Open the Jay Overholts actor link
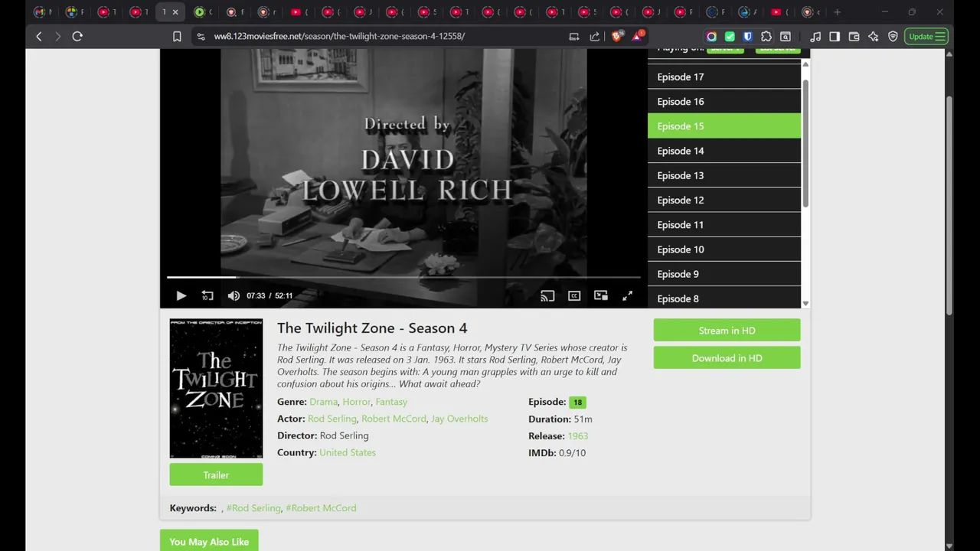The height and width of the screenshot is (551, 980). [x=459, y=419]
